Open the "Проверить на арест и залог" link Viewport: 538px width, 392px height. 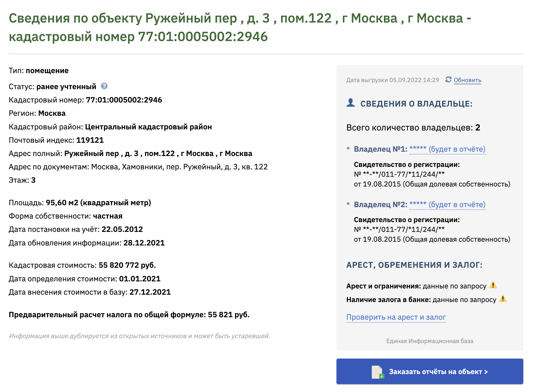pyautogui.click(x=396, y=317)
